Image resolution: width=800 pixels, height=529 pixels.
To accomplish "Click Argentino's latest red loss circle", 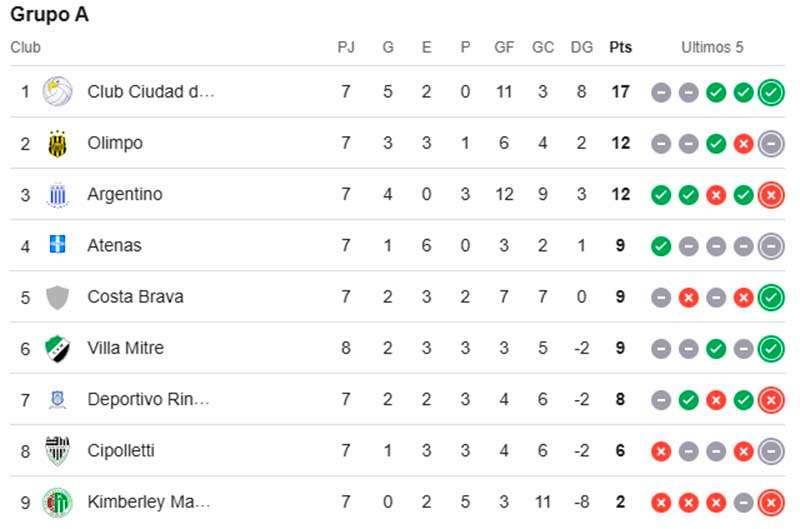I will pyautogui.click(x=771, y=195).
